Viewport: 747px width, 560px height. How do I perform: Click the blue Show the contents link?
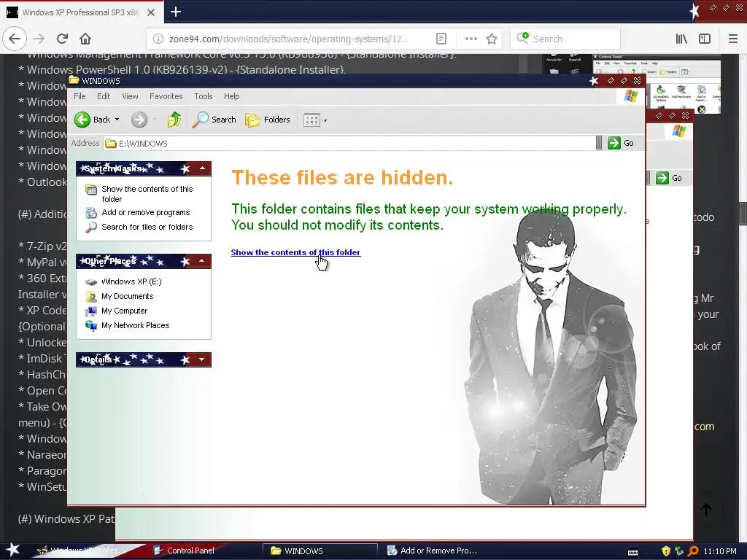pyautogui.click(x=295, y=252)
